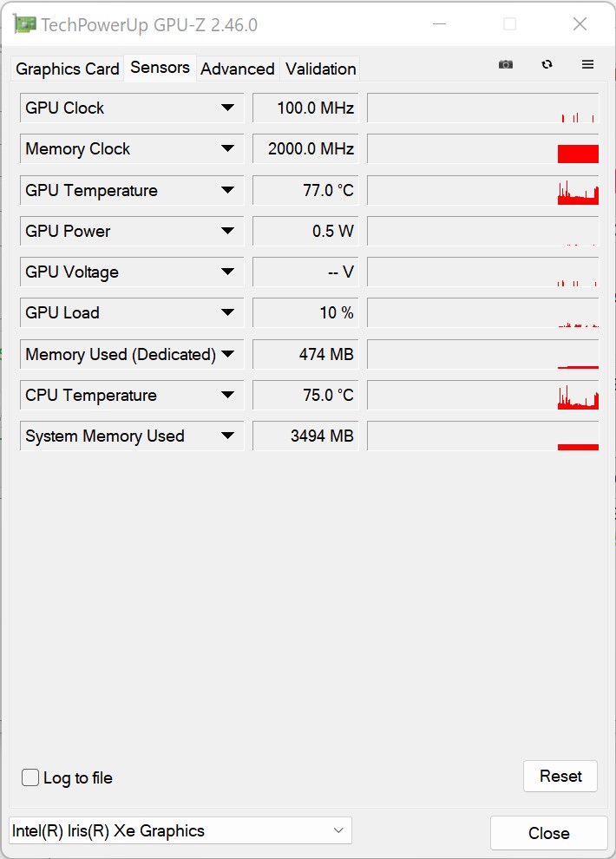
Task: Open the GPU Temperature sensor dropdown
Action: point(227,191)
